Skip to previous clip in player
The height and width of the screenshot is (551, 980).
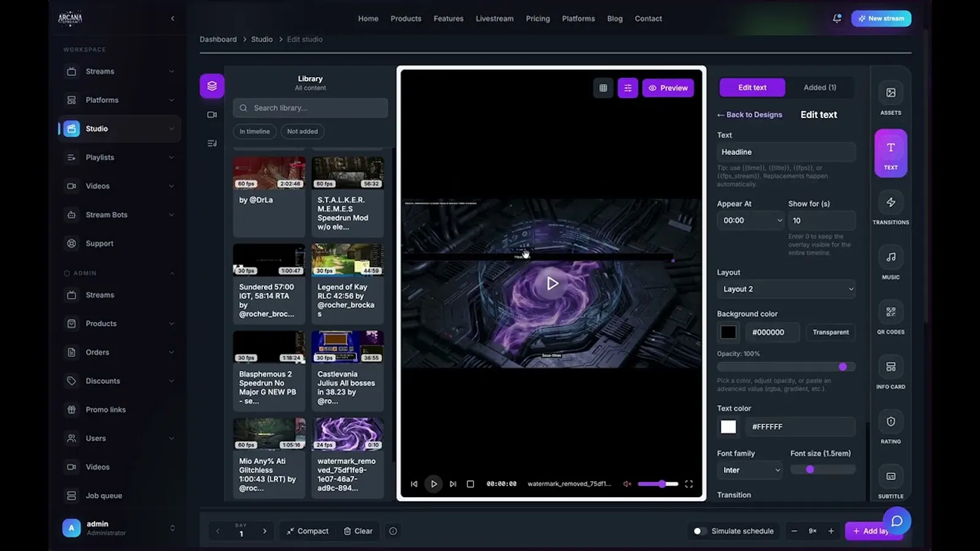click(x=414, y=484)
